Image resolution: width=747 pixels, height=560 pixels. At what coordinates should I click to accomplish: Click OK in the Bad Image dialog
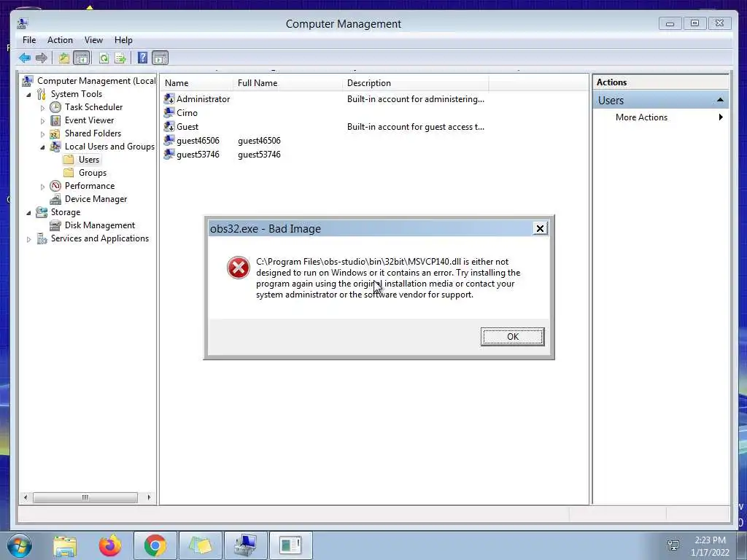tap(513, 337)
